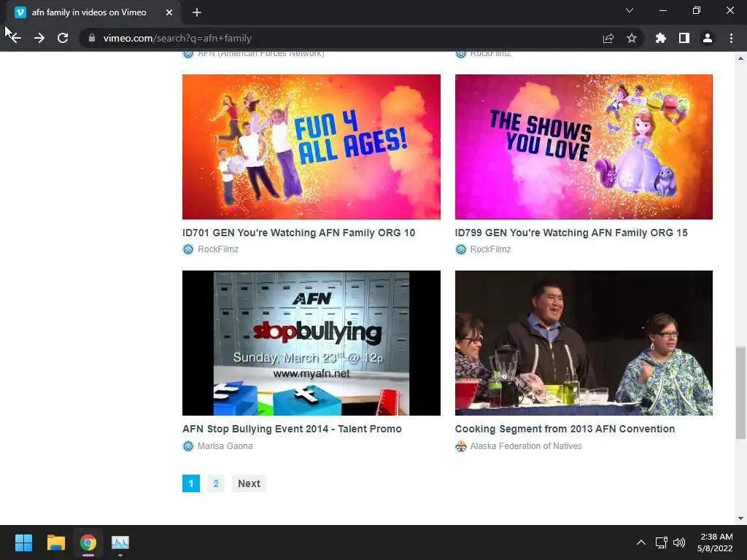Open the volume control in tray
Screen dimensions: 747x560
(679, 542)
